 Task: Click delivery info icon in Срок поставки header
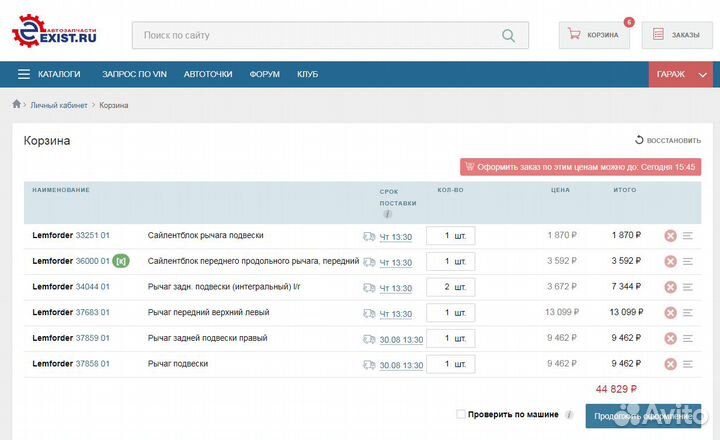click(387, 213)
